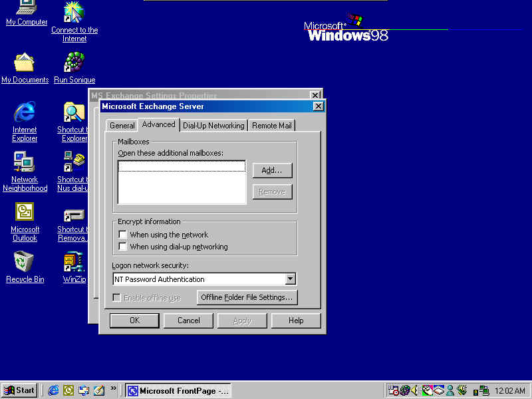Click Cancel in Exchange Server dialog
The image size is (532, 399).
tap(189, 321)
